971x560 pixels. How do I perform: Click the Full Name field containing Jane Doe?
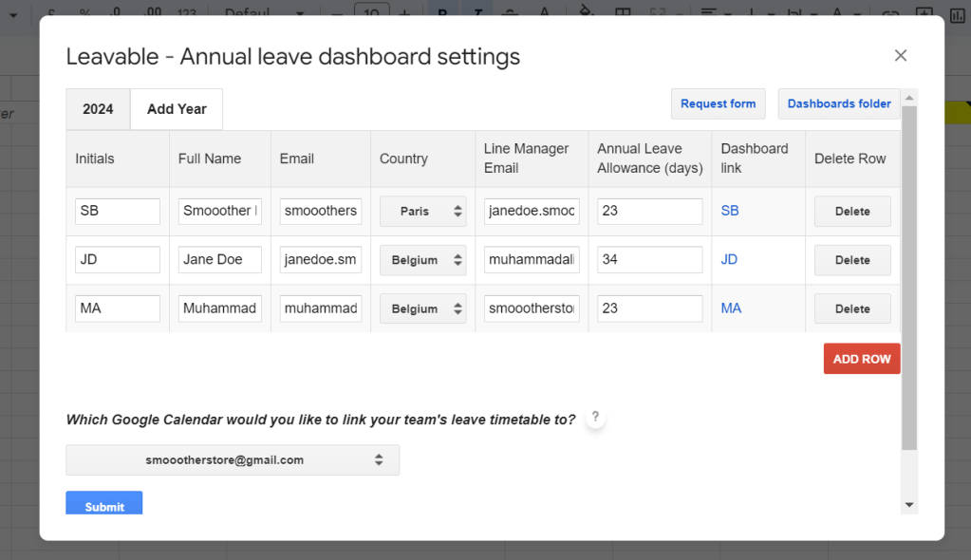220,260
